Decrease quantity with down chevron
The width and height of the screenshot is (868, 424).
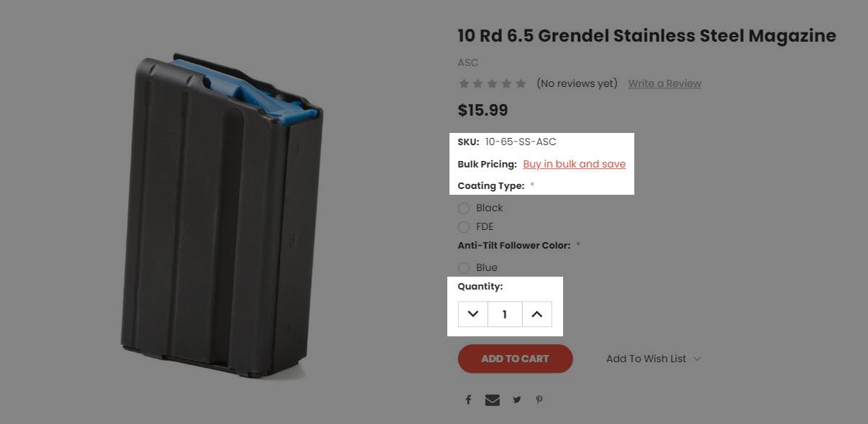point(473,314)
